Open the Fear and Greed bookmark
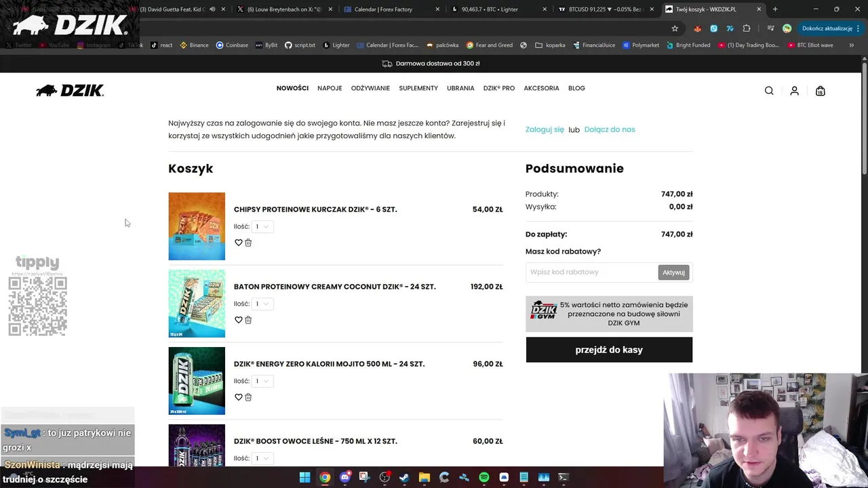 (x=489, y=45)
